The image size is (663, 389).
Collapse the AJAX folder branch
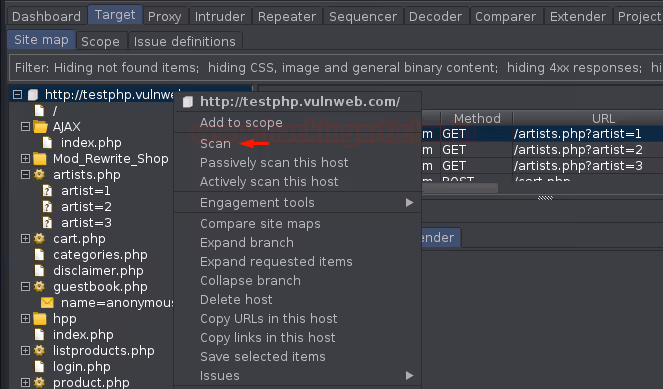[x=25, y=127]
